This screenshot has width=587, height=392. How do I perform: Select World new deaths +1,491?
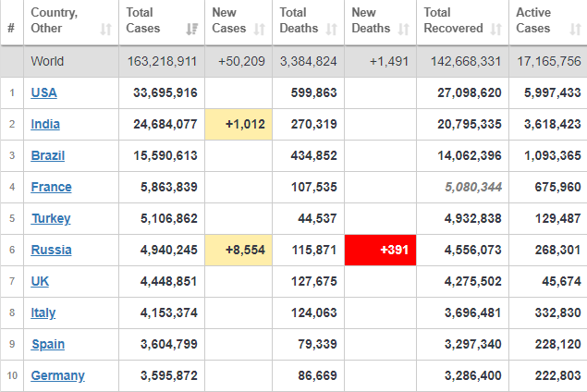pos(389,61)
